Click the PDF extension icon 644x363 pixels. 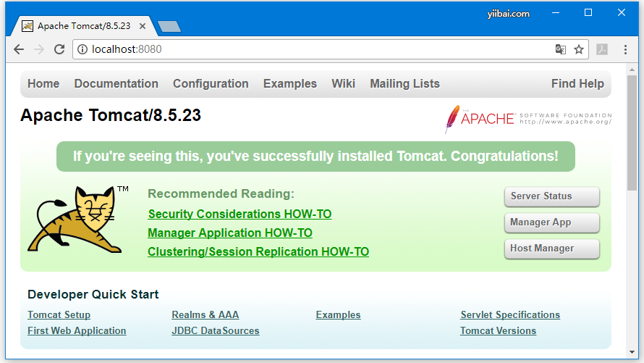point(602,49)
